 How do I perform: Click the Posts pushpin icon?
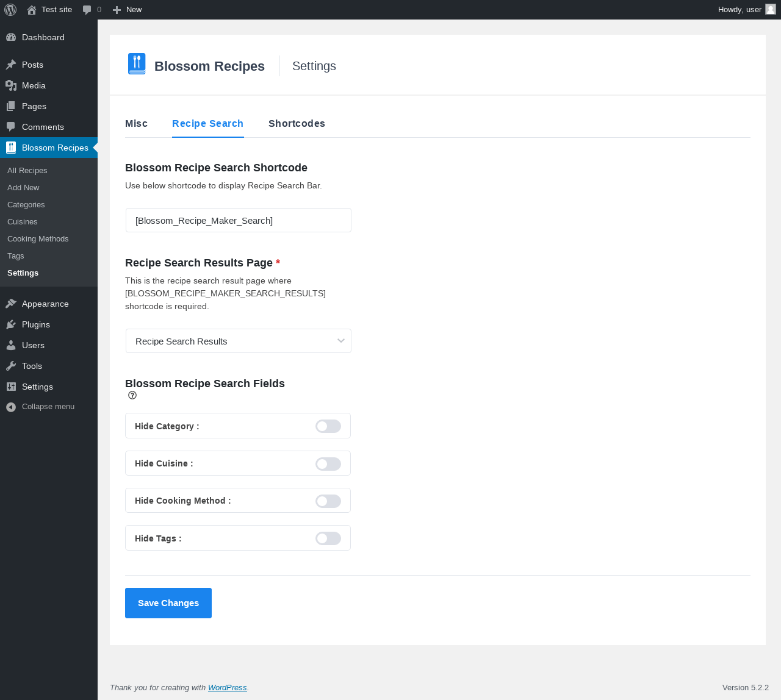point(11,65)
